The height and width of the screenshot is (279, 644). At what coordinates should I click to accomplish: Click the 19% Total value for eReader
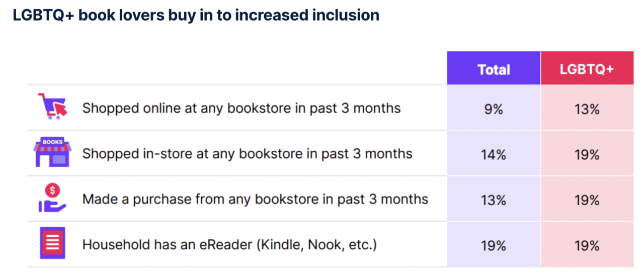tap(494, 246)
